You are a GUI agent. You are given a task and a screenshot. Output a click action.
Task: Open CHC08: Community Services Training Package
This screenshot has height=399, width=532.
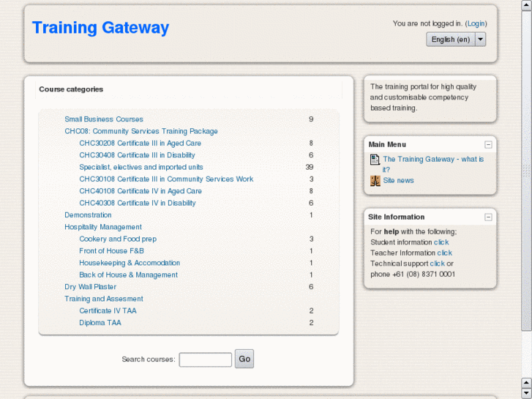pos(141,131)
